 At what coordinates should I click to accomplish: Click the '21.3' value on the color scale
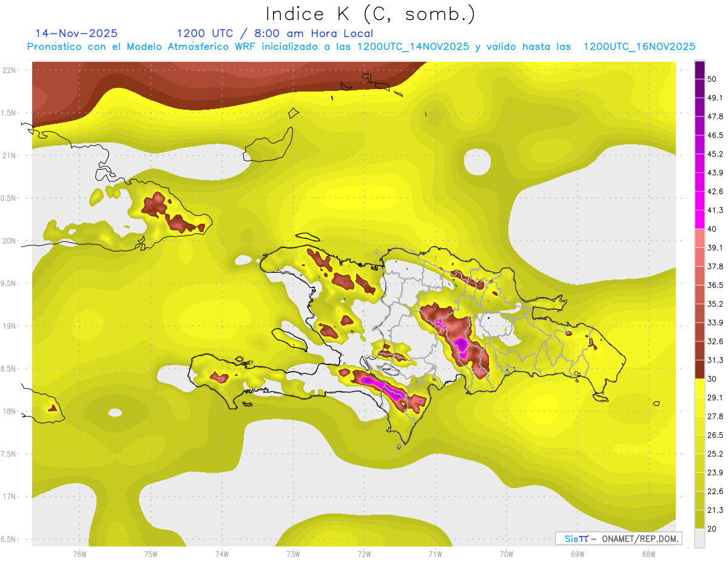[715, 511]
